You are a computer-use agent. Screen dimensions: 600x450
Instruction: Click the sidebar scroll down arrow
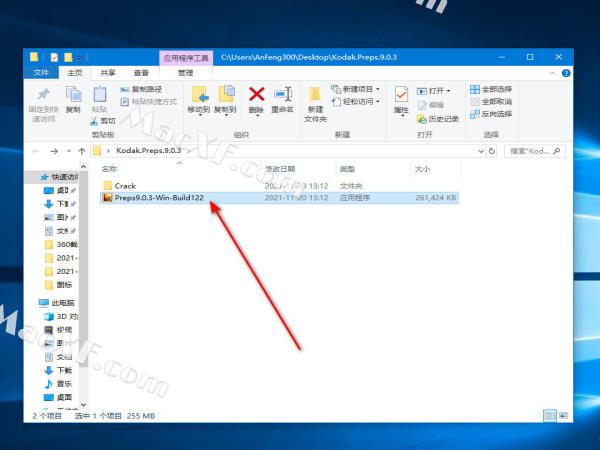click(83, 404)
